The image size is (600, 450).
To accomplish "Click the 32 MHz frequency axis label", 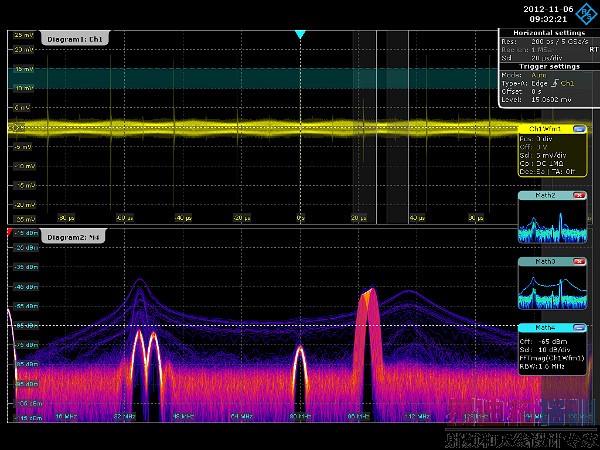I will [125, 416].
